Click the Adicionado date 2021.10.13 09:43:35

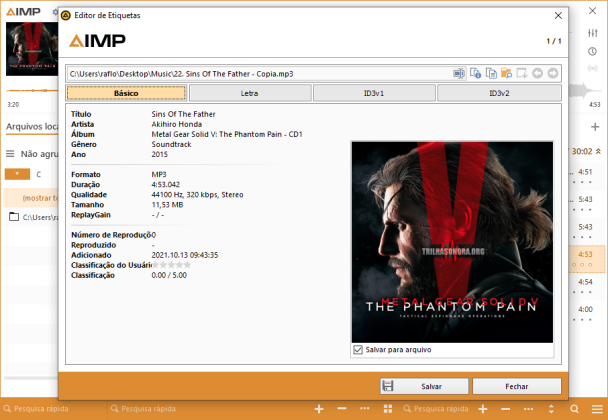[185, 255]
